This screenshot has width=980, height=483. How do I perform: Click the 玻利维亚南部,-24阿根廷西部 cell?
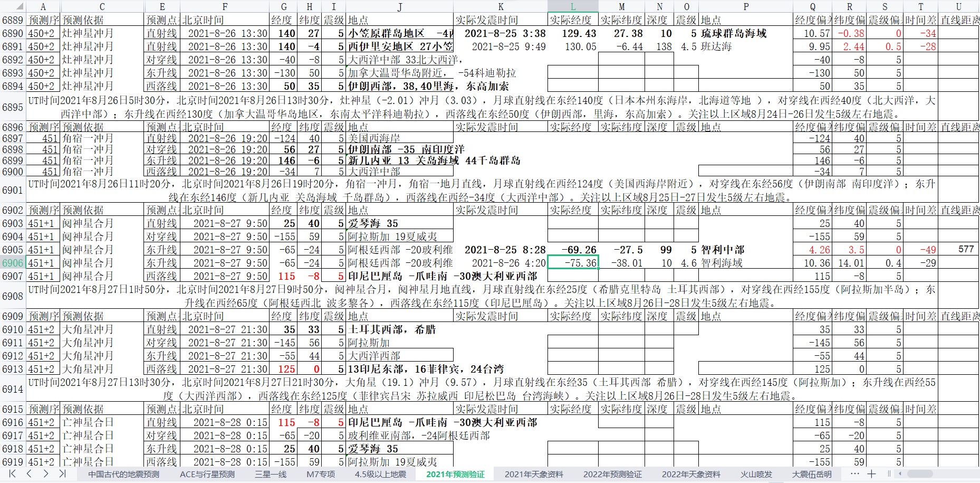399,435
